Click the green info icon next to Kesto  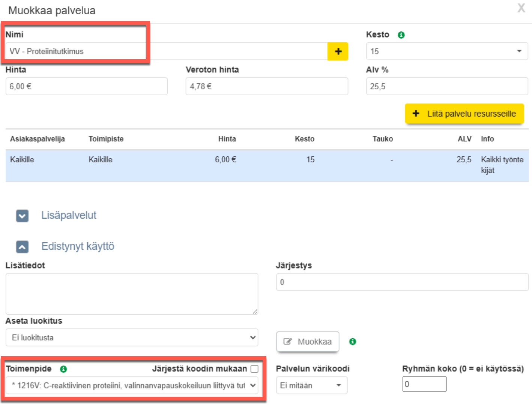tap(401, 35)
